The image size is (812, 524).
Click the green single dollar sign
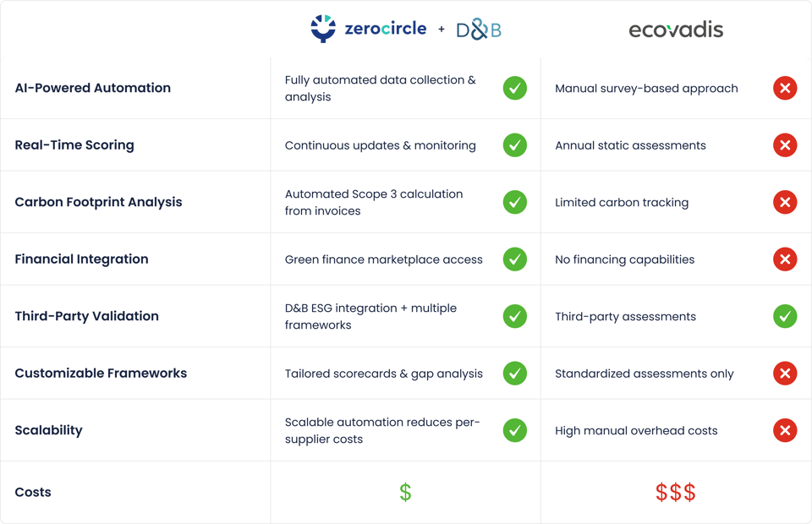pos(405,492)
